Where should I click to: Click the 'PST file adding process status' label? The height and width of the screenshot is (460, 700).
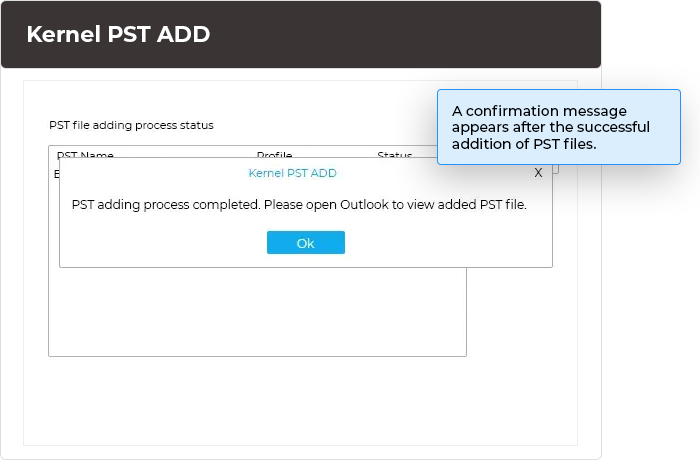coord(131,125)
